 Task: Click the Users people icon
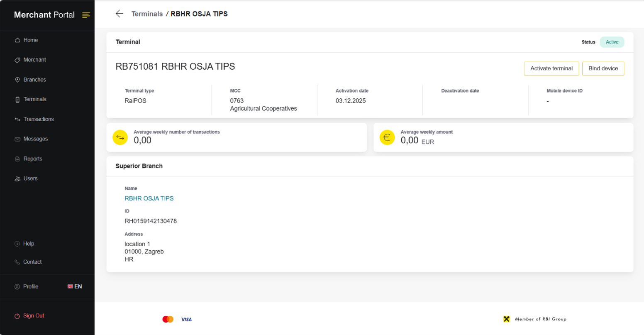pos(17,179)
